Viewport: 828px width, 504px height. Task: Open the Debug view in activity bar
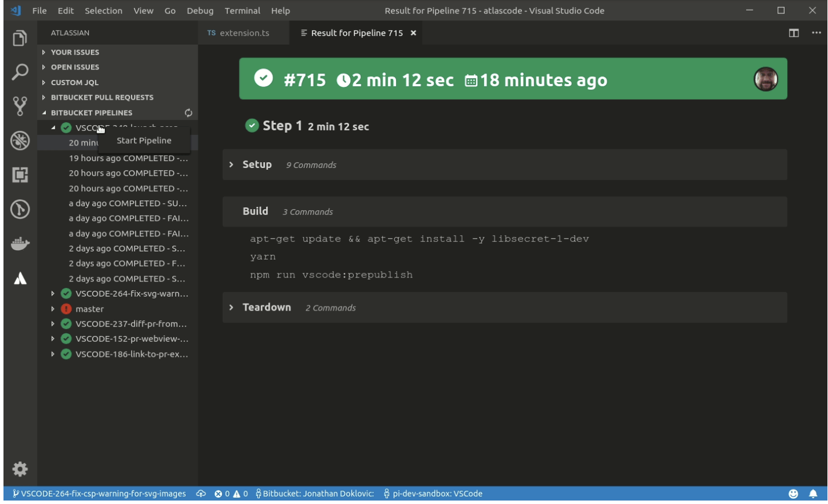click(20, 140)
